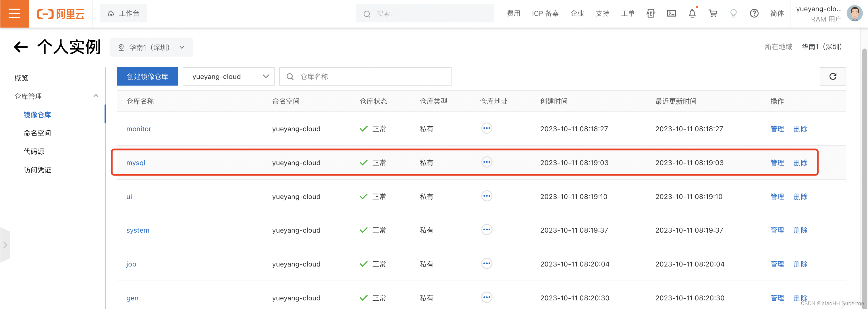Click 删除 for the mysql repository
This screenshot has height=309, width=868.
[x=801, y=163]
